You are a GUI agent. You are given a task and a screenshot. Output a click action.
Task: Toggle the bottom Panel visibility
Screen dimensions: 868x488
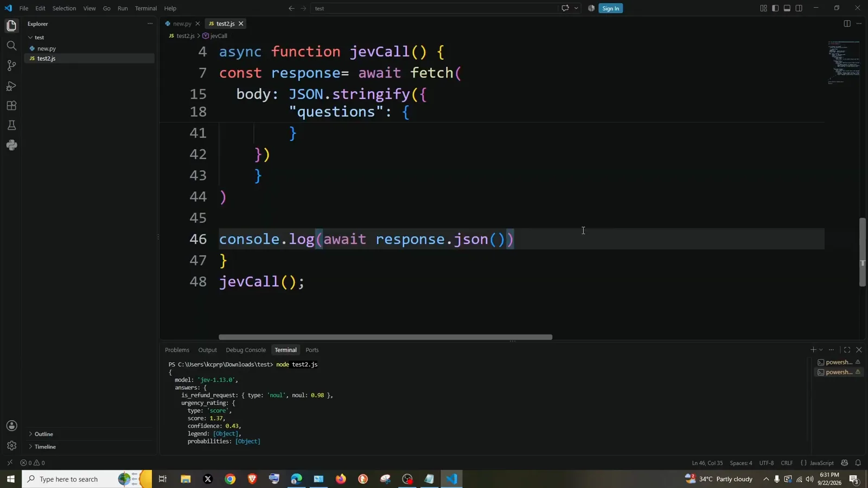pyautogui.click(x=787, y=8)
